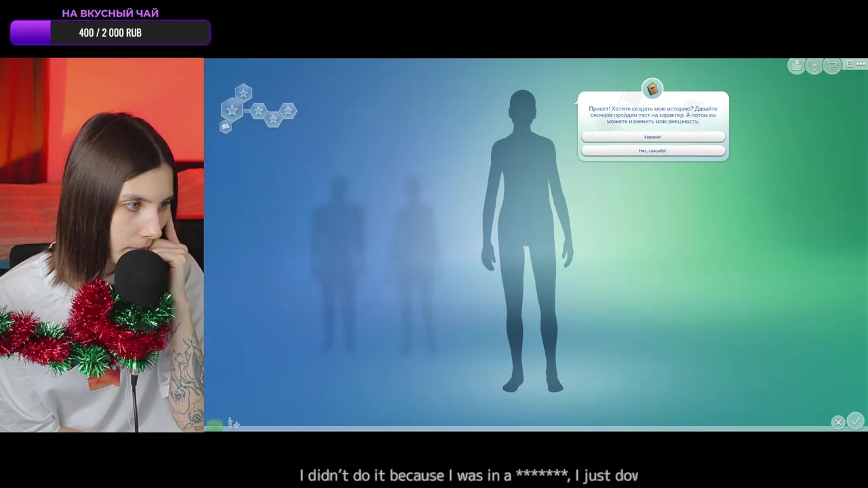
Task: Accept the quiz with Хорошо! button
Action: tap(653, 137)
